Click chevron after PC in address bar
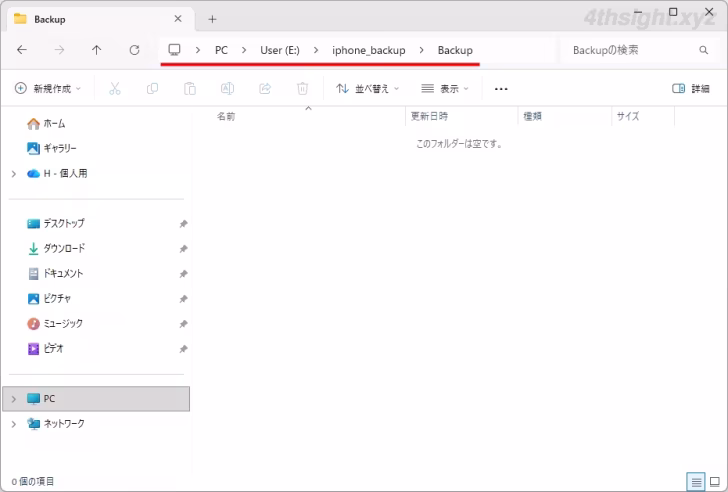Screen dimensions: 728x492 [244, 50]
